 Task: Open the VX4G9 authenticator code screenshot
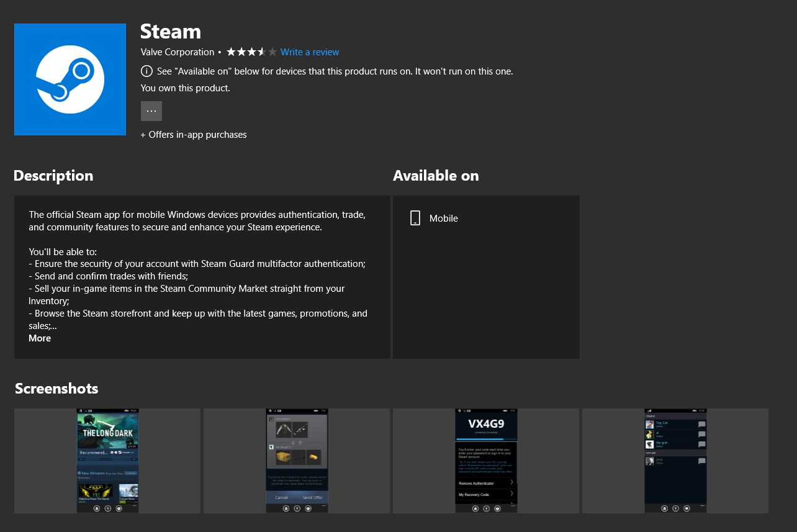click(x=486, y=461)
